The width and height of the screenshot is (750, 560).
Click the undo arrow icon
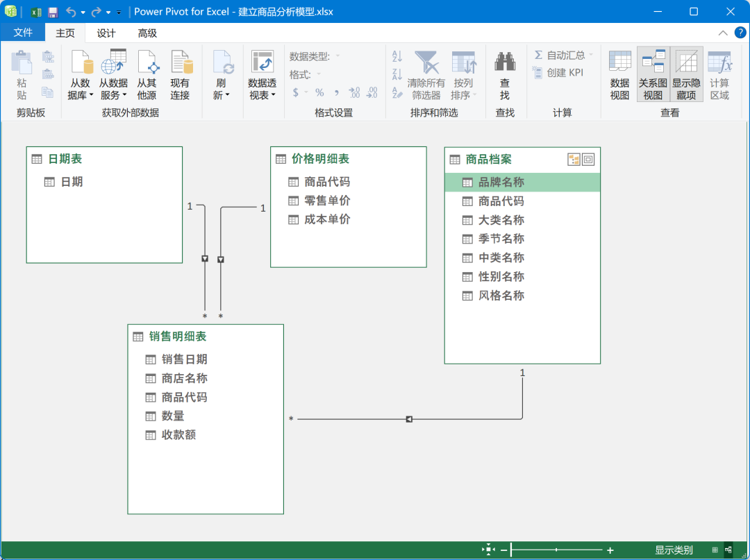[x=71, y=12]
